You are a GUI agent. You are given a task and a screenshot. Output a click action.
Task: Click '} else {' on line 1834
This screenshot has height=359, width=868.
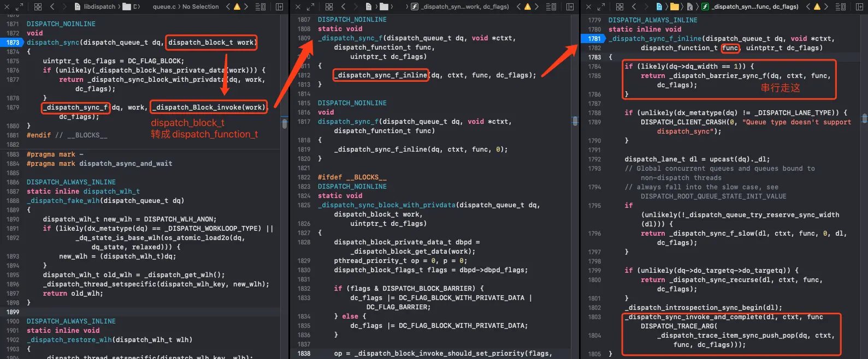click(x=350, y=316)
